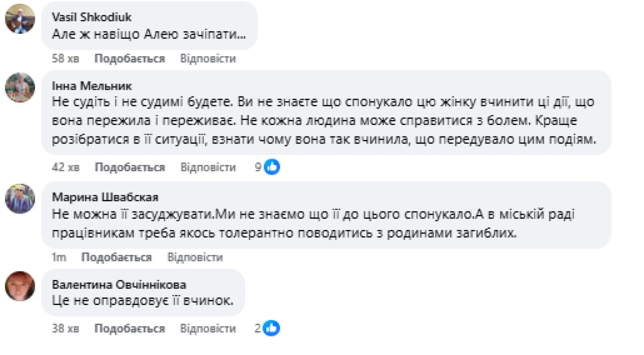The image size is (644, 355).
Task: Click Vasil Shkodiuk's profile avatar
Action: click(20, 19)
